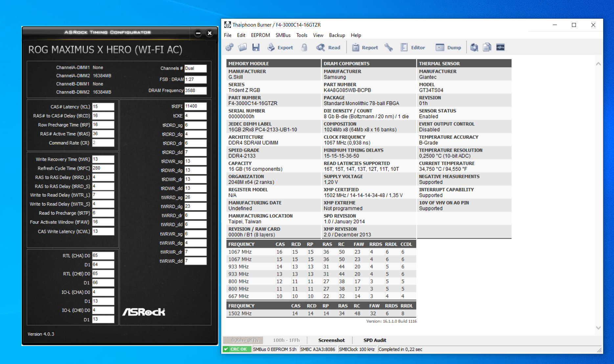The width and height of the screenshot is (614, 364).
Task: Click the copy documents icon in toolbar
Action: (487, 48)
